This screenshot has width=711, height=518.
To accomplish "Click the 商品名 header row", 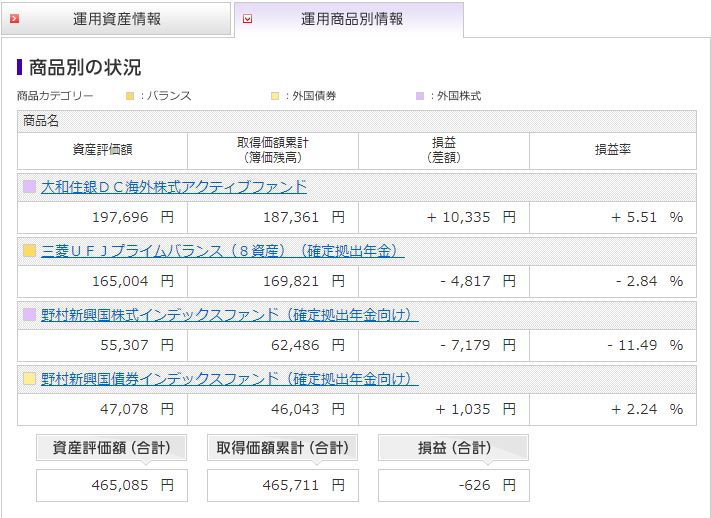I will (357, 121).
